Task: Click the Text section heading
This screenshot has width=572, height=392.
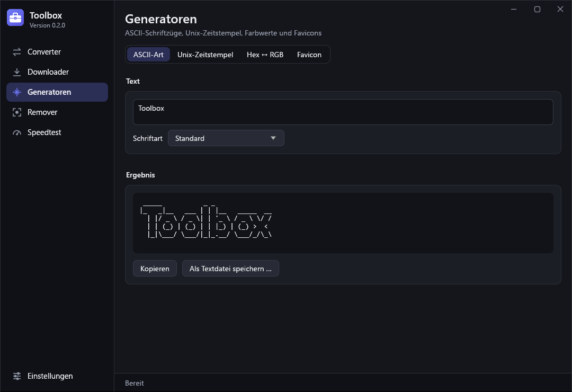Action: (x=133, y=81)
